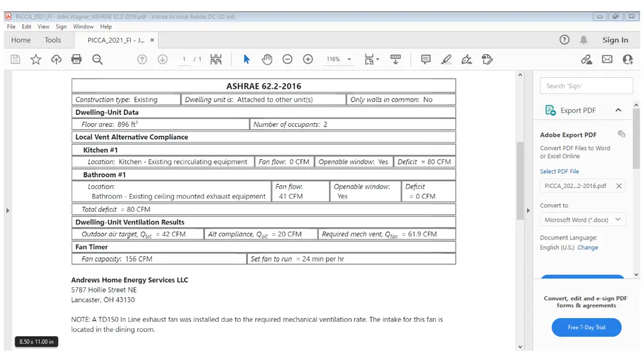The image size is (644, 362).
Task: Print the document with printer icon
Action: tap(76, 60)
